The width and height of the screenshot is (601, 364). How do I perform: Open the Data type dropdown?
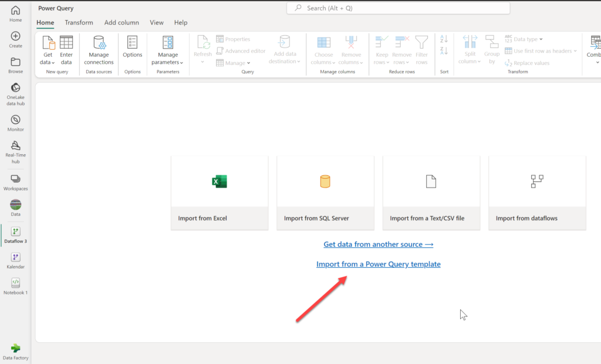pyautogui.click(x=524, y=39)
